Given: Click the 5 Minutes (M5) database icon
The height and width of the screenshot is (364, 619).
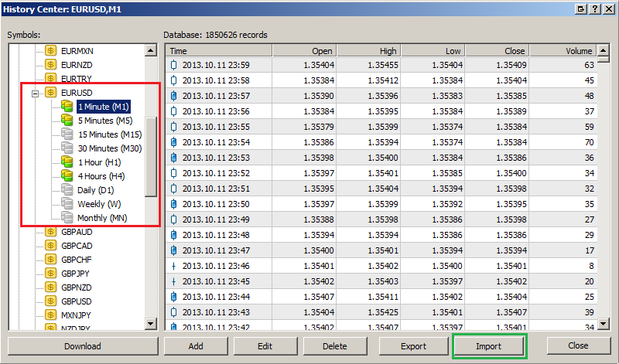Looking at the screenshot, I should pyautogui.click(x=67, y=121).
